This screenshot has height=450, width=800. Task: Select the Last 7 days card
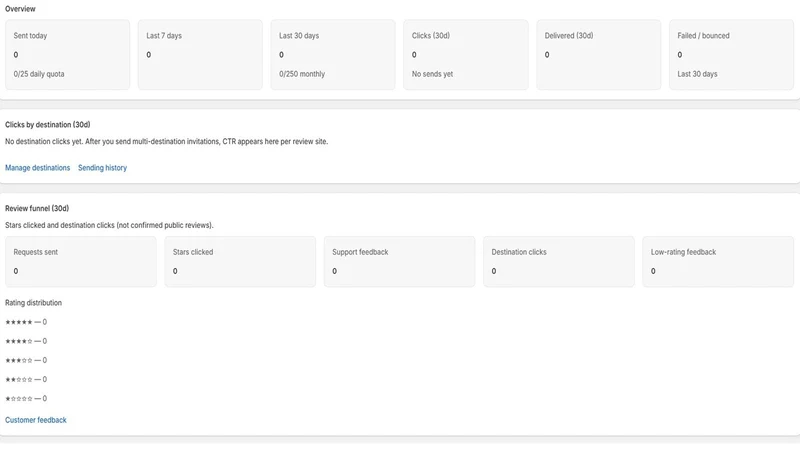click(x=200, y=55)
